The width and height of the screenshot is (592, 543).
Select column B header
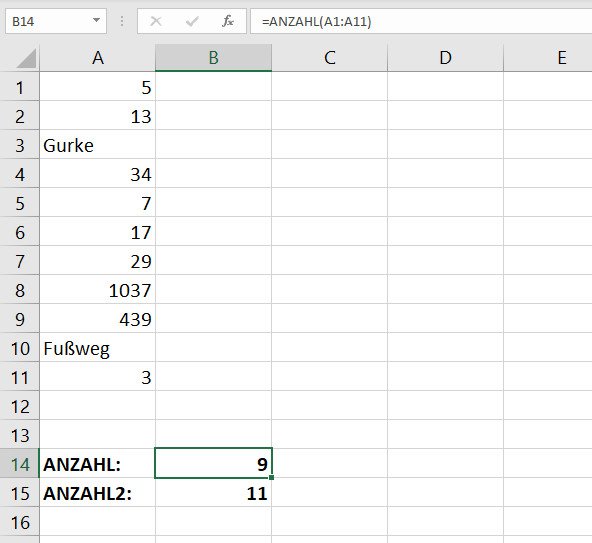click(213, 58)
